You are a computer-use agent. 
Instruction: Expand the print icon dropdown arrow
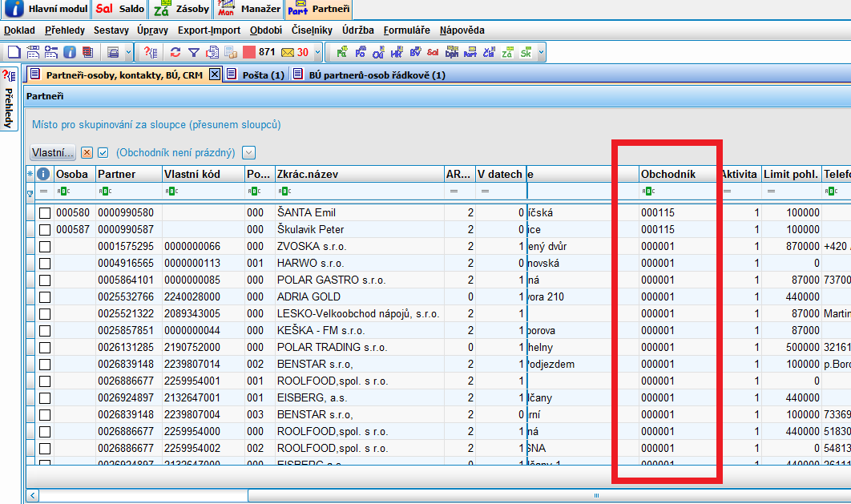[x=127, y=53]
